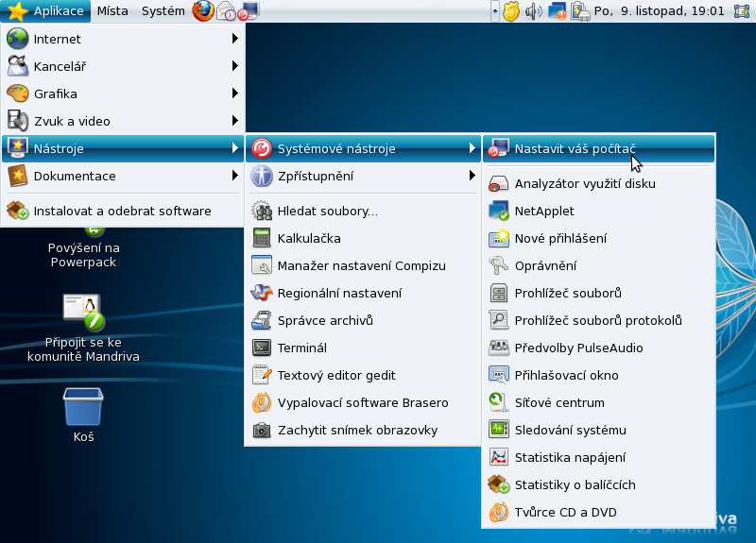Open the mail client panel launcher icon
This screenshot has width=756, height=543.
pyautogui.click(x=226, y=11)
